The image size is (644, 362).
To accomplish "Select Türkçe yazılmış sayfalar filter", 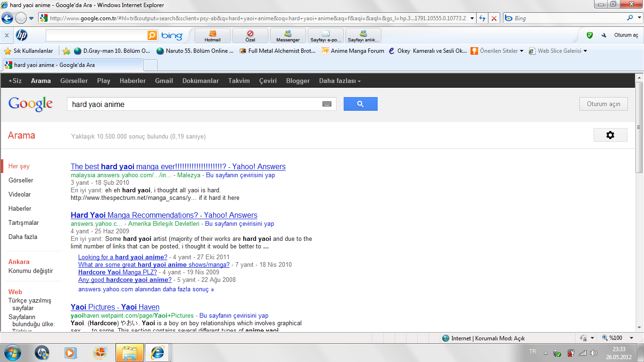I will pyautogui.click(x=30, y=304).
